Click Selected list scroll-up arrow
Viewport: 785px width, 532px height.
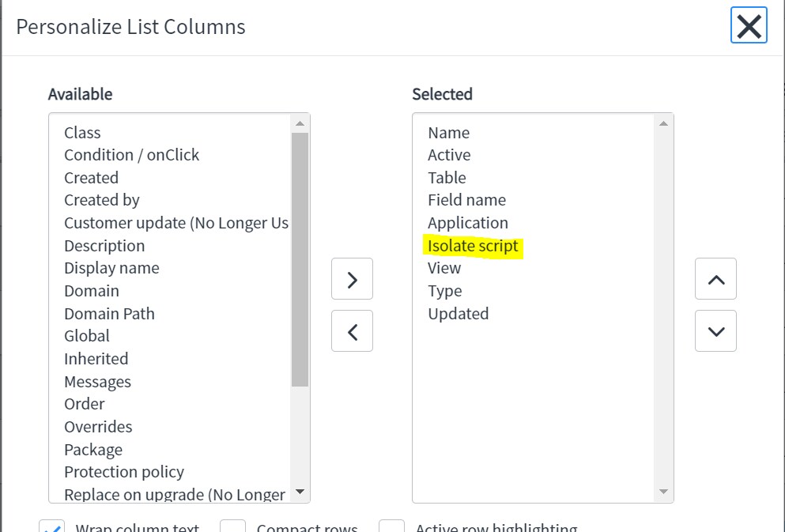coord(663,123)
